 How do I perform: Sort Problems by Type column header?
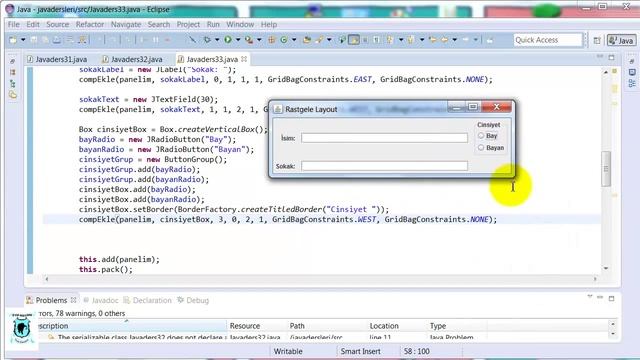click(456, 326)
